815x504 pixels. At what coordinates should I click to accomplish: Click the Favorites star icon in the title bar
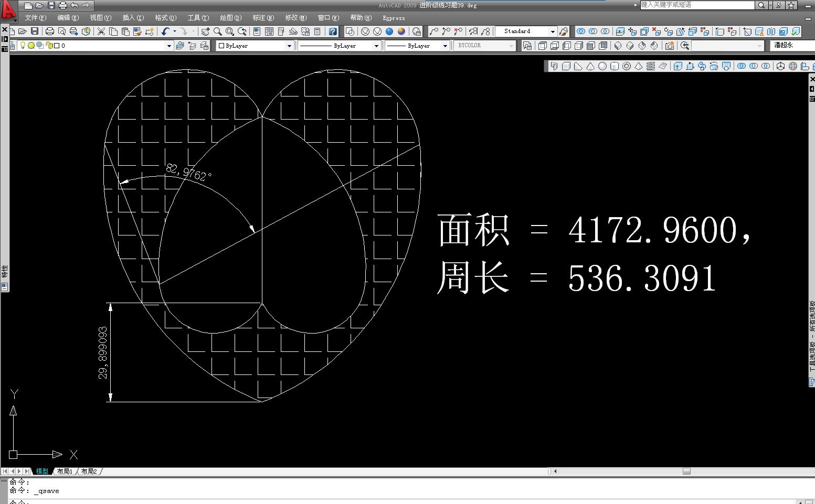(x=792, y=5)
